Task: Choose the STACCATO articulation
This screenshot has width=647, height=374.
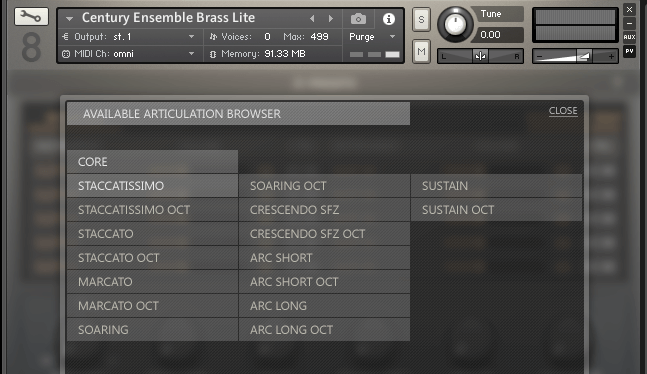Action: (152, 234)
